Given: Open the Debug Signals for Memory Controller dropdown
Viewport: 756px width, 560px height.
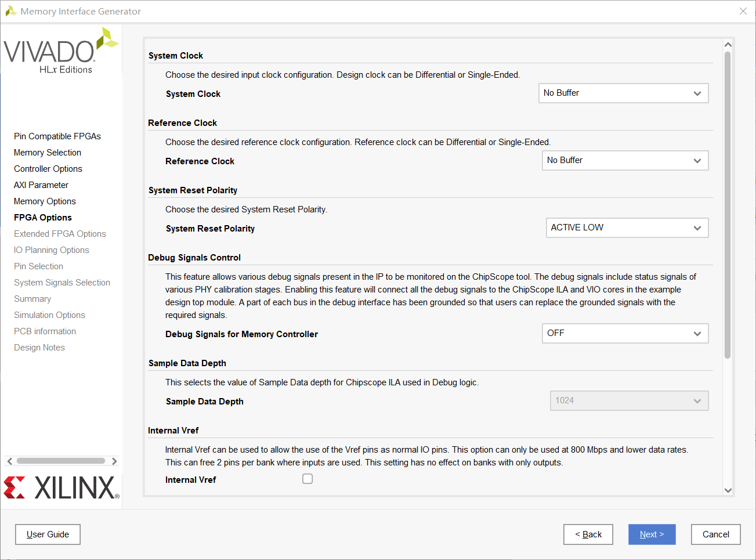Looking at the screenshot, I should (x=625, y=334).
